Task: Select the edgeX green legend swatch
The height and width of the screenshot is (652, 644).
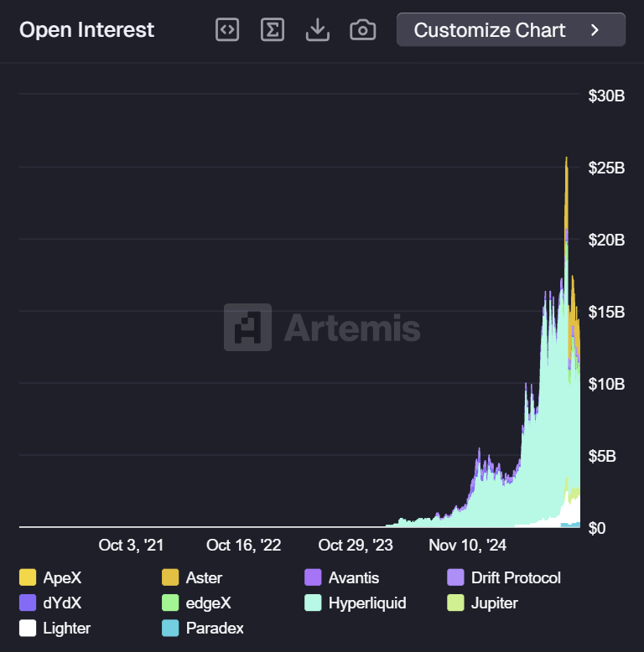Action: pos(170,603)
